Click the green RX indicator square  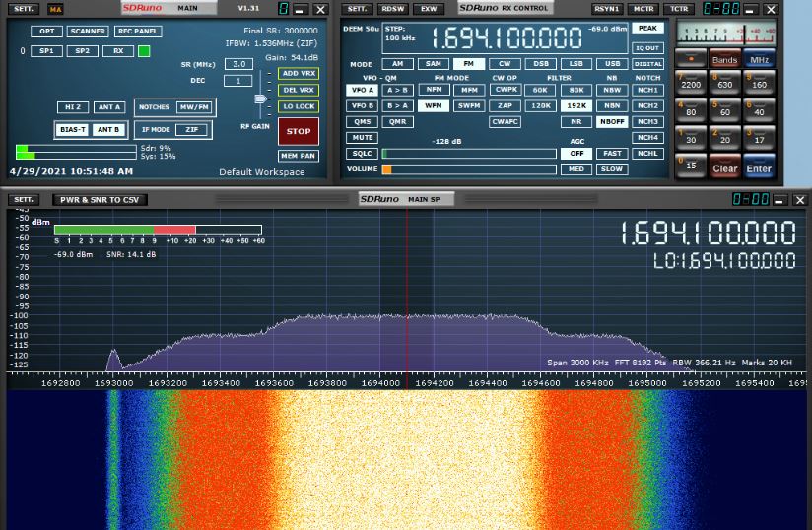tap(144, 50)
